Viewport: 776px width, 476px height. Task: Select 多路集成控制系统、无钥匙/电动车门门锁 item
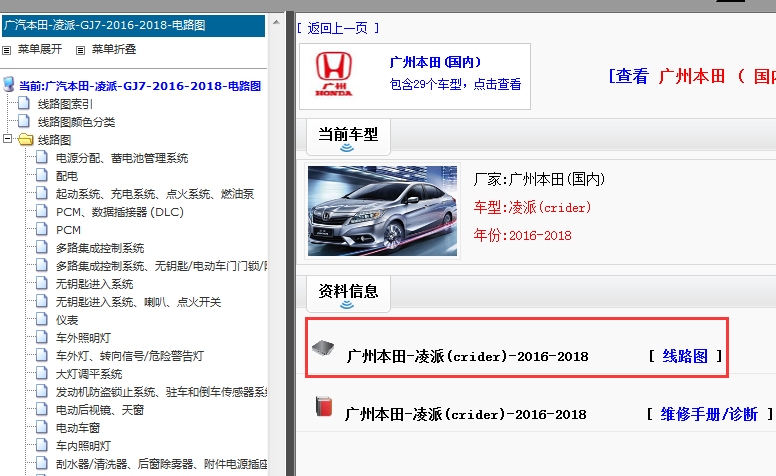161,266
